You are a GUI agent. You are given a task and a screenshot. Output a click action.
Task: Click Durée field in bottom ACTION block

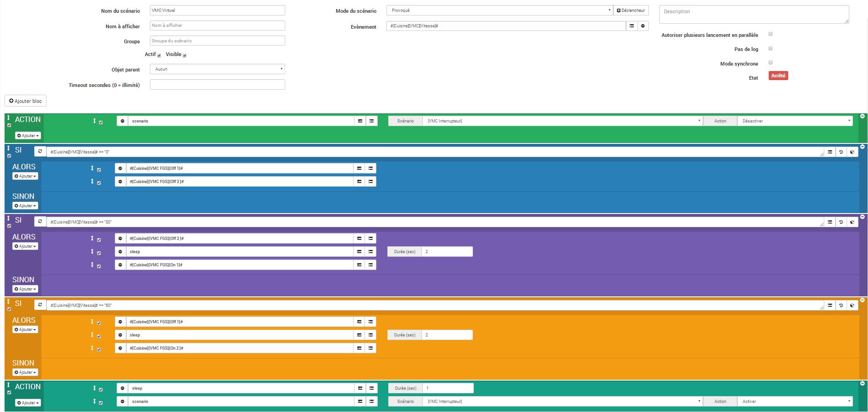point(448,388)
